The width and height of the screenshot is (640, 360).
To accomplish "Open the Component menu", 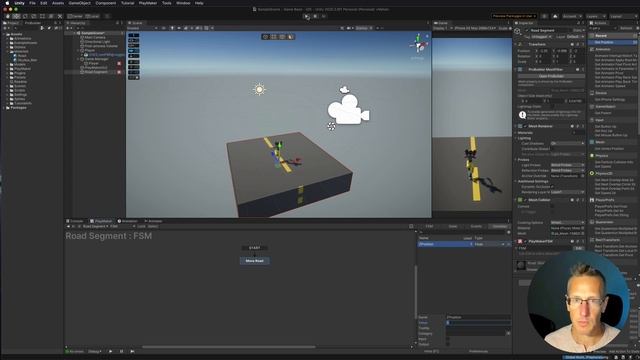I will pyautogui.click(x=106, y=3).
